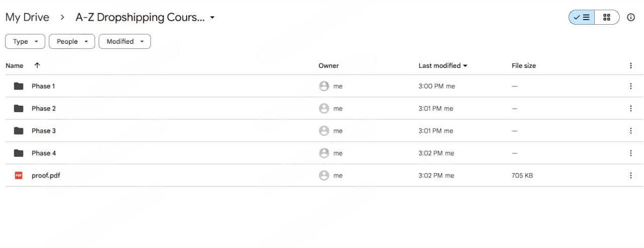Switch to list layout view
This screenshot has width=644, height=248.
pyautogui.click(x=582, y=18)
